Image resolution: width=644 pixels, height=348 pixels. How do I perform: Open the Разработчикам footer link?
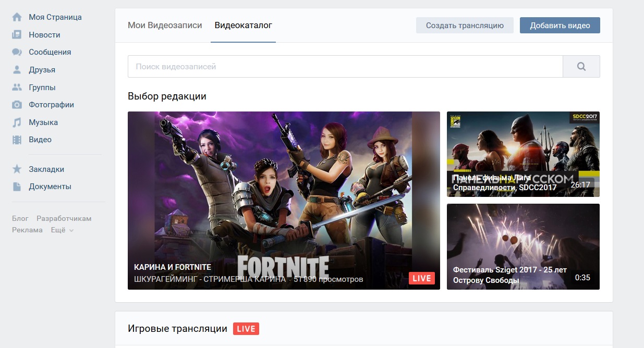click(64, 218)
